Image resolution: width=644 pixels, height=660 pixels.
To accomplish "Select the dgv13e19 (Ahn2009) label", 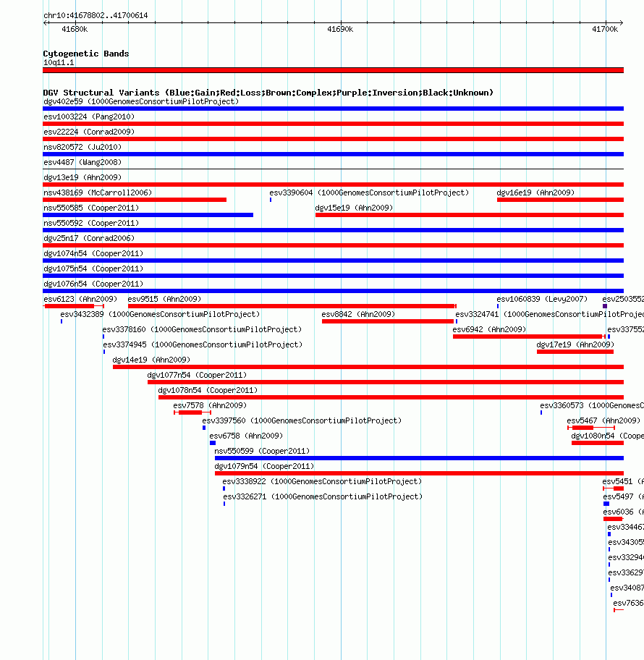I will (82, 177).
